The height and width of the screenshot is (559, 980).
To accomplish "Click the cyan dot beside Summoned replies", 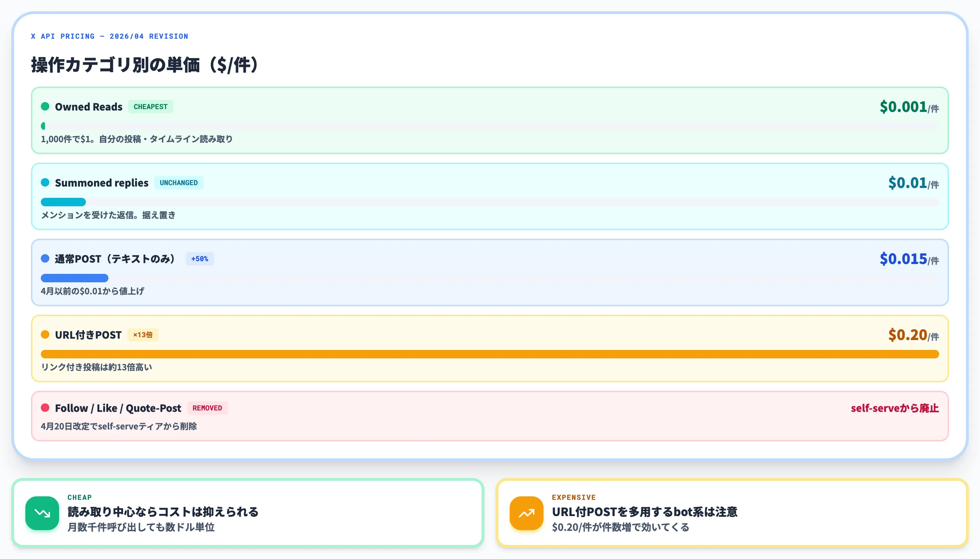I will pos(45,182).
